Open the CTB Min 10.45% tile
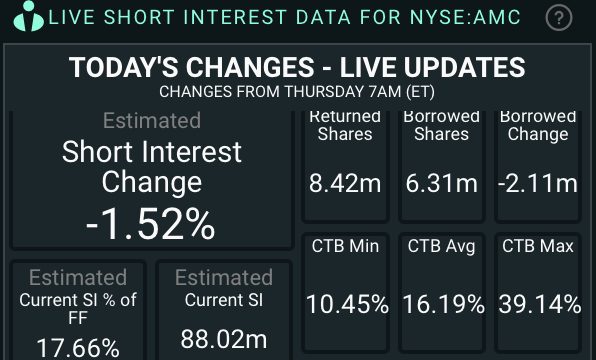This screenshot has height=360, width=596. point(345,293)
